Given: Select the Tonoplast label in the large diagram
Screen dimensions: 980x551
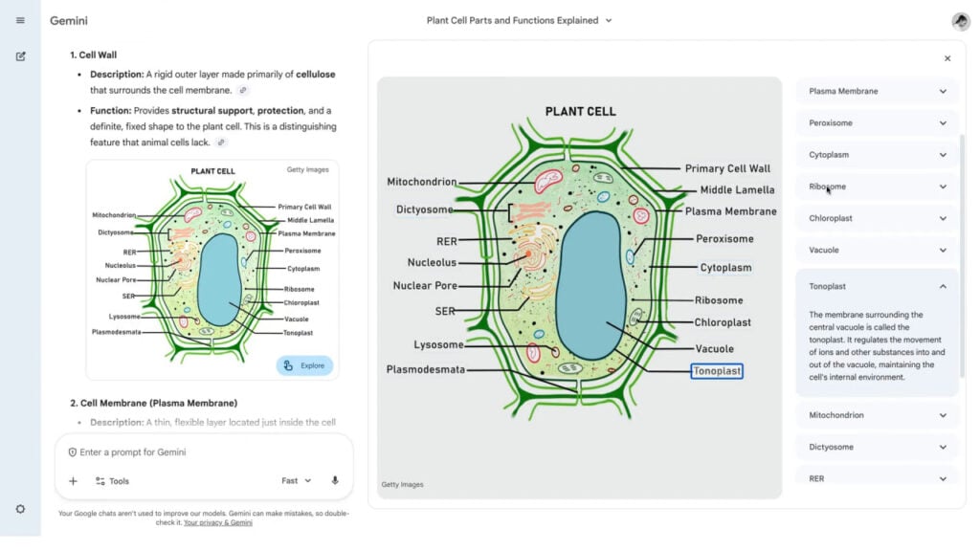Looking at the screenshot, I should pyautogui.click(x=716, y=370).
